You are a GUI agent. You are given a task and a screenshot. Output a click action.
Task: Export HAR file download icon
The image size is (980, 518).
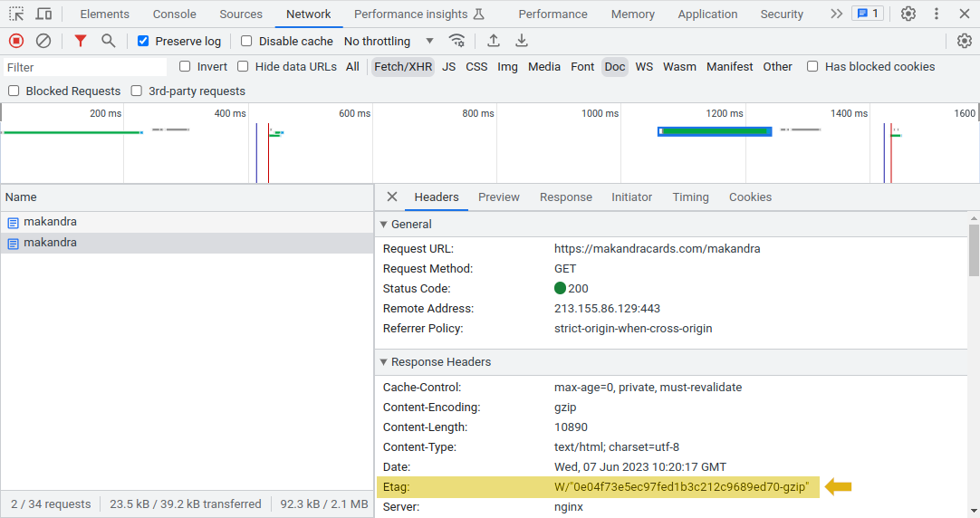click(x=522, y=41)
